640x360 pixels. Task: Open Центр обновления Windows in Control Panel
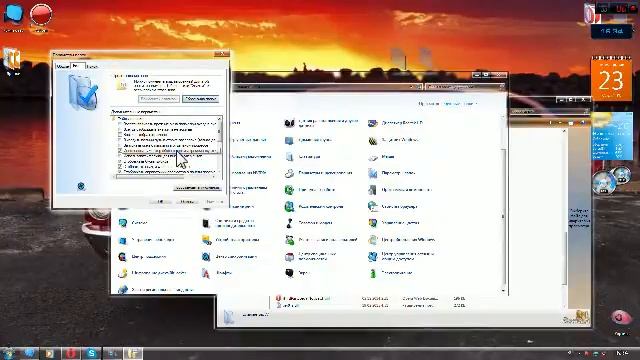tap(401, 240)
